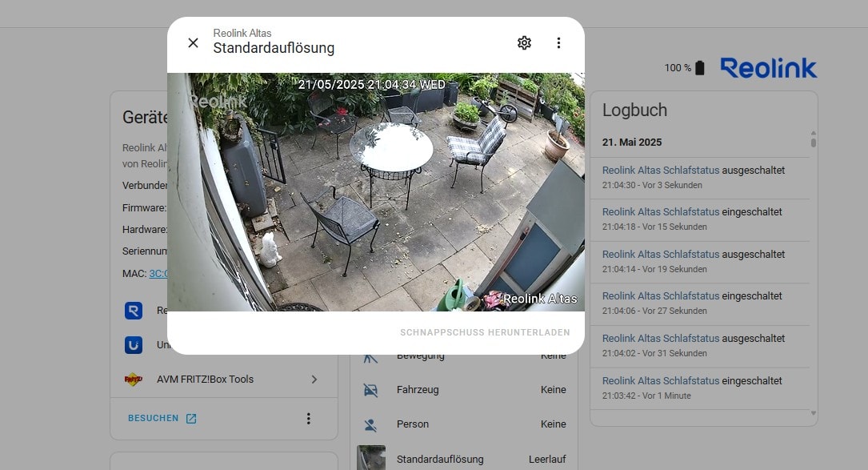Click the UniFi integration icon
Image resolution: width=868 pixels, height=470 pixels.
pos(134,345)
